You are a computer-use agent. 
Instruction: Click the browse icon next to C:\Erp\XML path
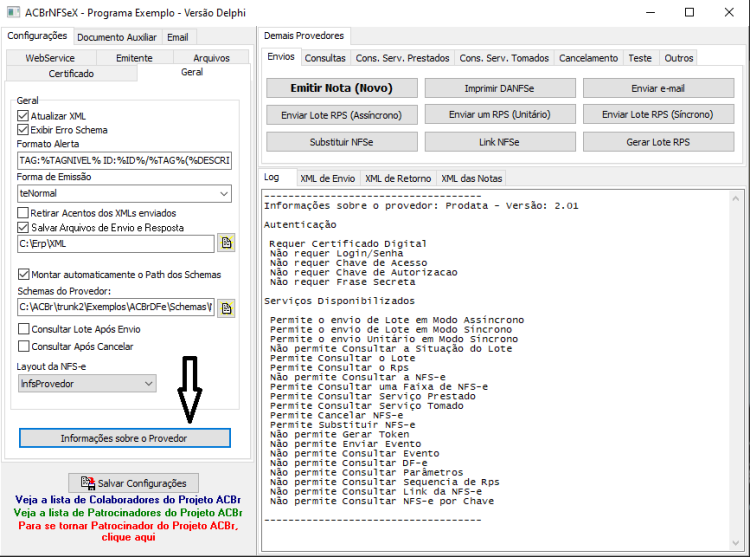click(x=226, y=243)
